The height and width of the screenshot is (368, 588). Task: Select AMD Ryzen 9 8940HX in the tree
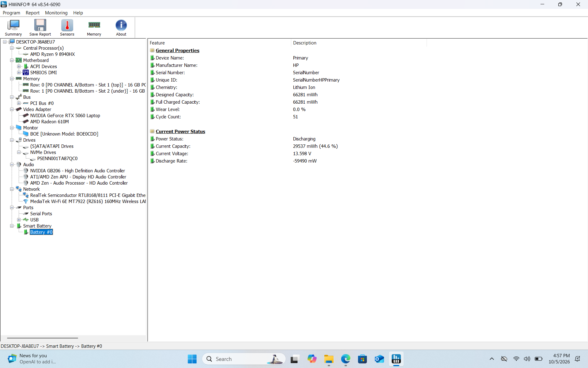click(x=52, y=54)
